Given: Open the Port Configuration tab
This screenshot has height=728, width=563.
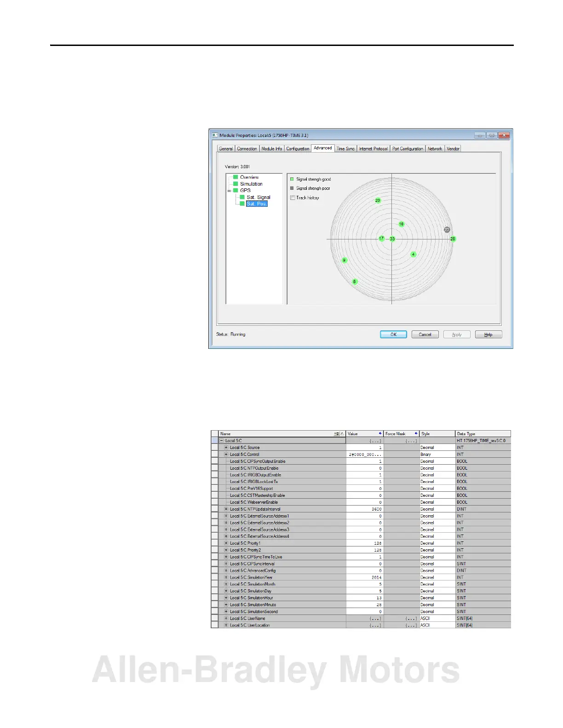Looking at the screenshot, I should tap(408, 149).
